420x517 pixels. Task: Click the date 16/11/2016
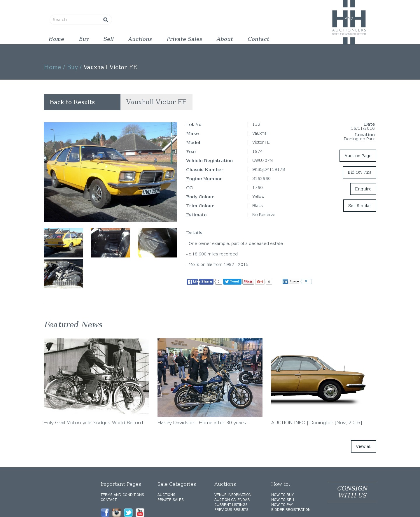363,128
